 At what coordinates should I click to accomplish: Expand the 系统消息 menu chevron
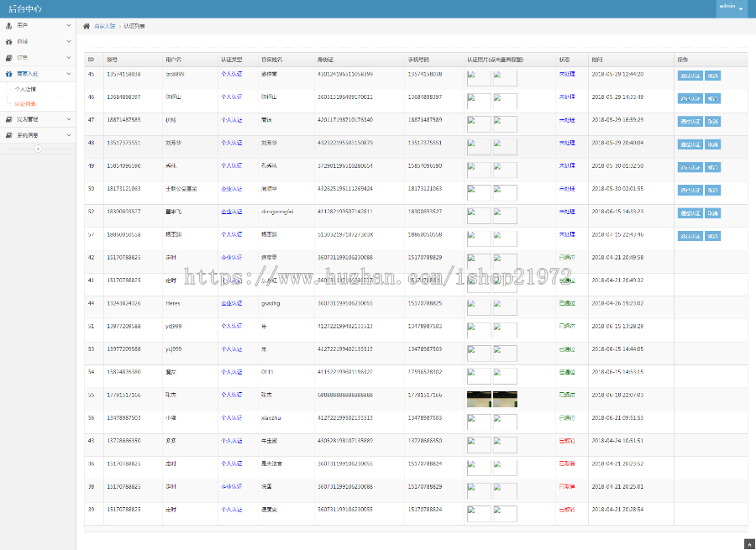[69, 134]
